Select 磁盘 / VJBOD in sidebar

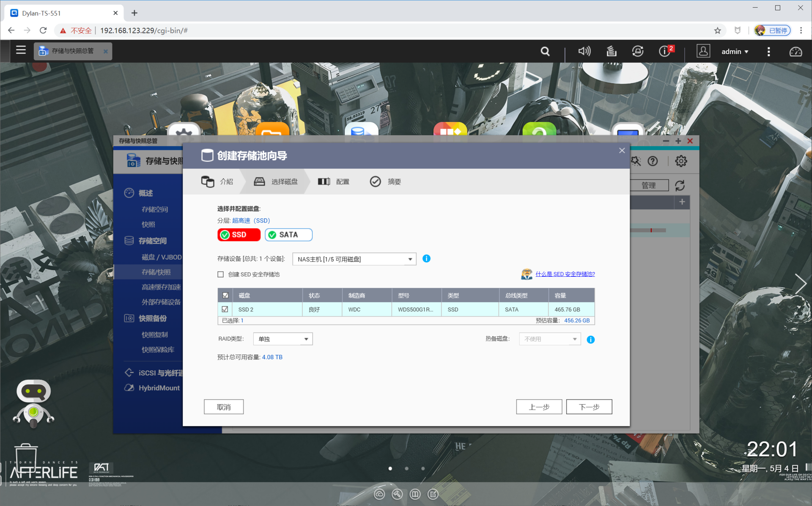click(x=161, y=257)
